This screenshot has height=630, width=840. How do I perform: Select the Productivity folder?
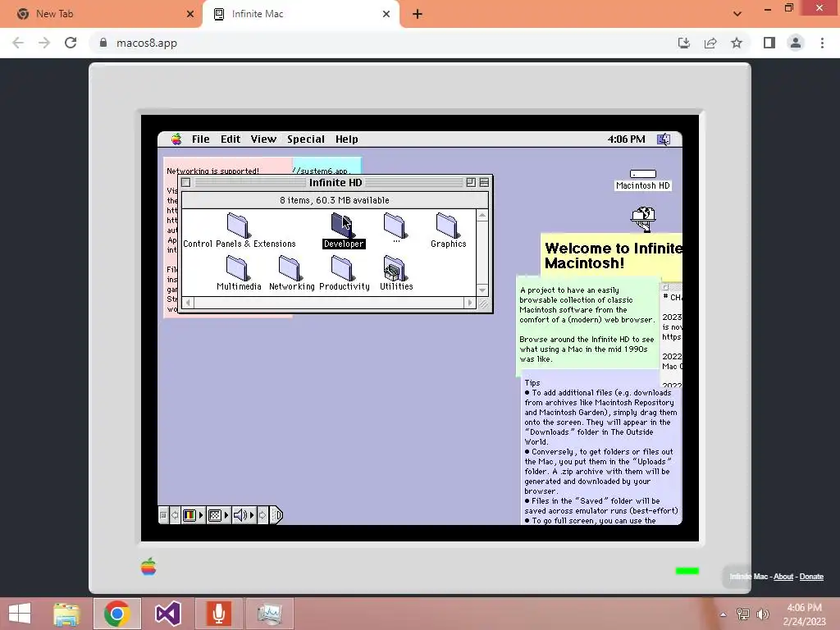click(x=344, y=273)
